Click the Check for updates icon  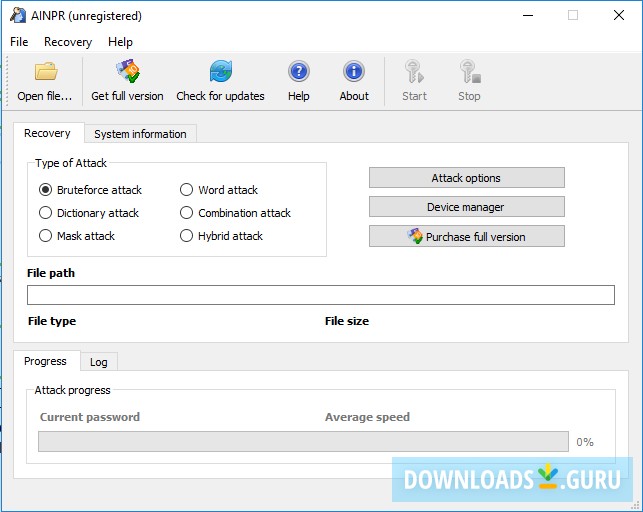(x=221, y=71)
